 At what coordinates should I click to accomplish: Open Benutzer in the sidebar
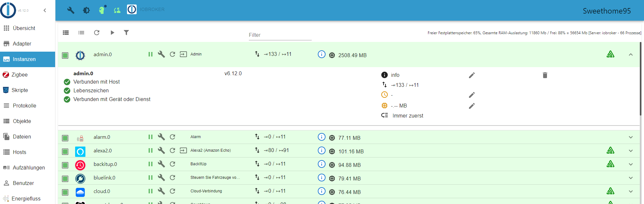(27, 183)
